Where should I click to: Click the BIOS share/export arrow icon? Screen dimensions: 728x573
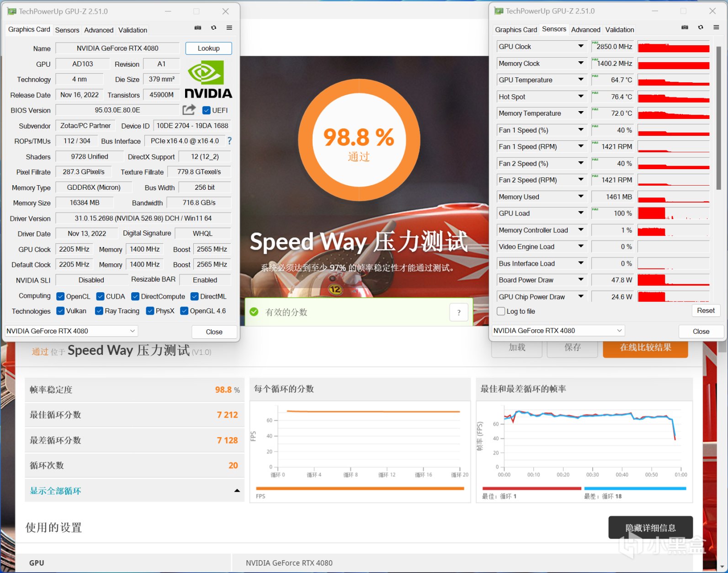[x=189, y=110]
